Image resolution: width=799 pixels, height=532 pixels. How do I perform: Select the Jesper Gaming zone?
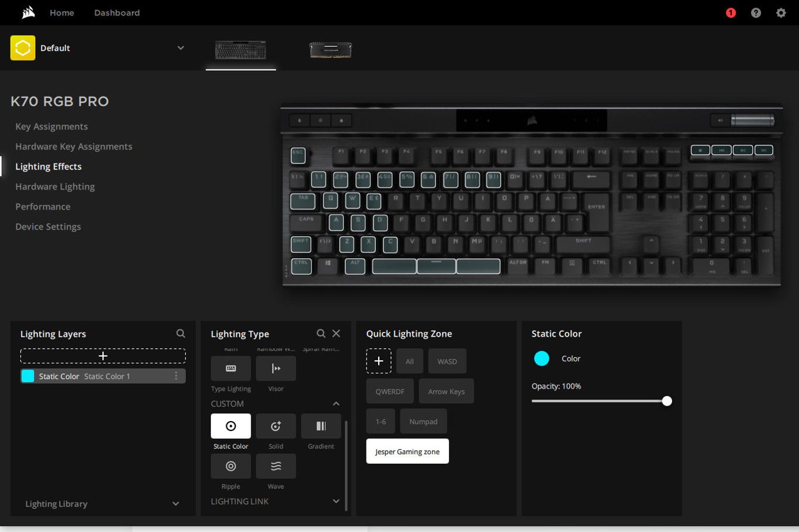[x=407, y=451]
